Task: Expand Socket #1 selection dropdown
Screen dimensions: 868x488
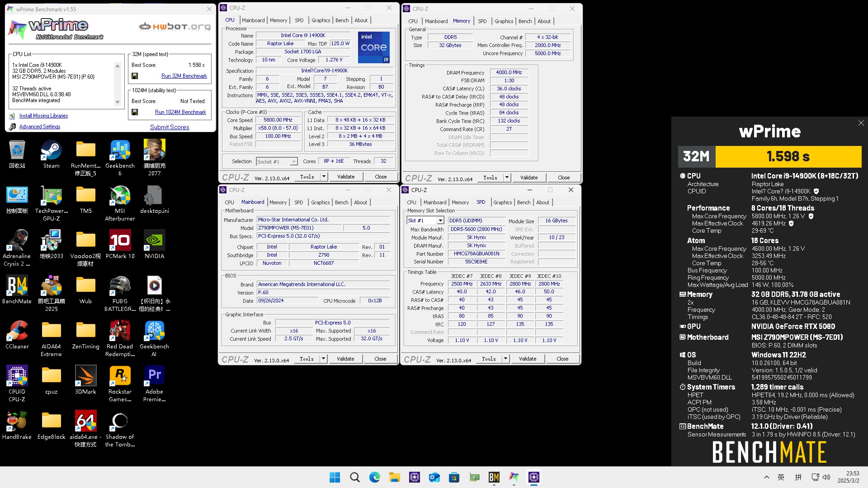Action: click(x=294, y=162)
